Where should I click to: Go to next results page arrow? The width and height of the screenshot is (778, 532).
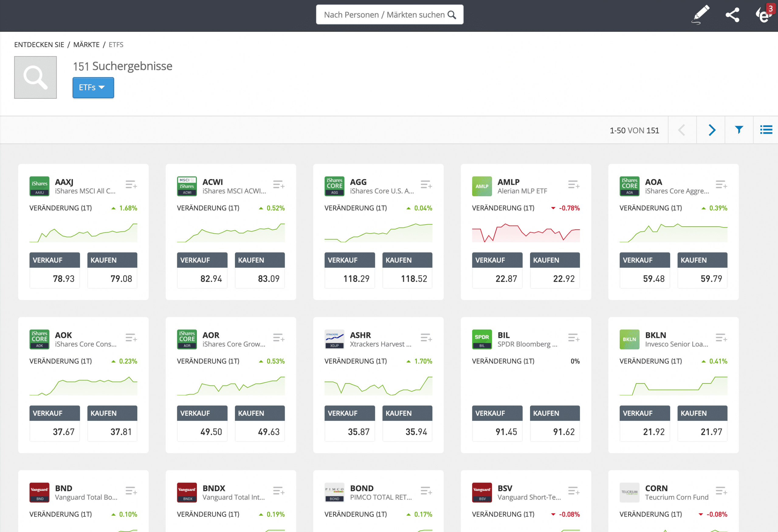point(711,130)
